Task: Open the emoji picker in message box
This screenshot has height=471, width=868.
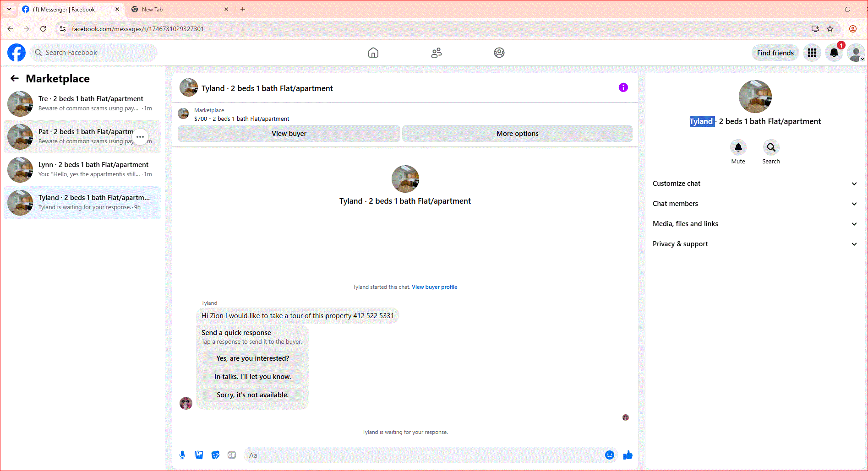Action: tap(610, 455)
